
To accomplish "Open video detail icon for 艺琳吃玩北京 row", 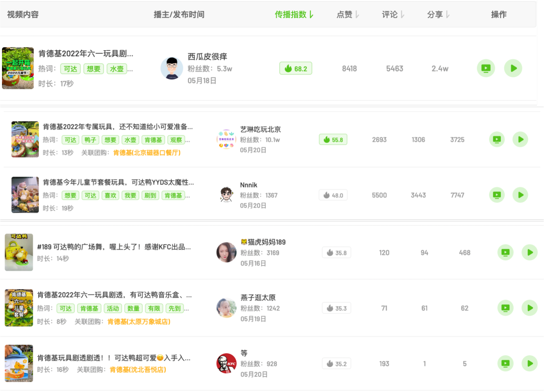I will click(x=497, y=139).
